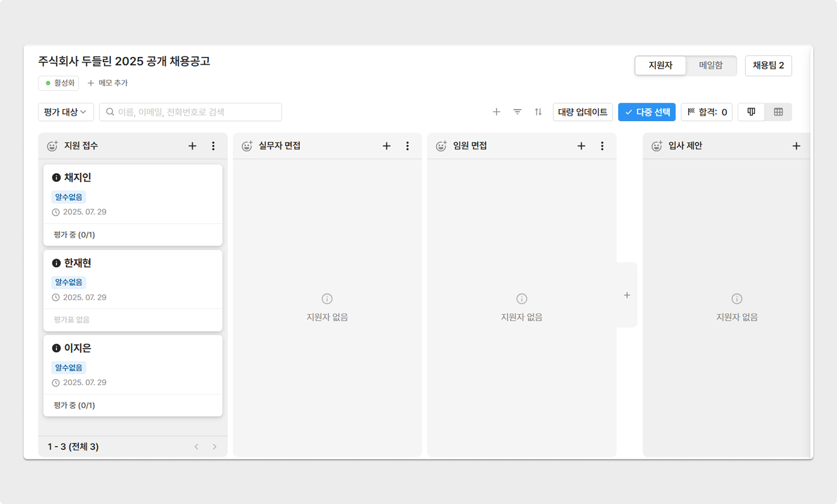Click the 대량 업데이트 button

click(x=582, y=112)
